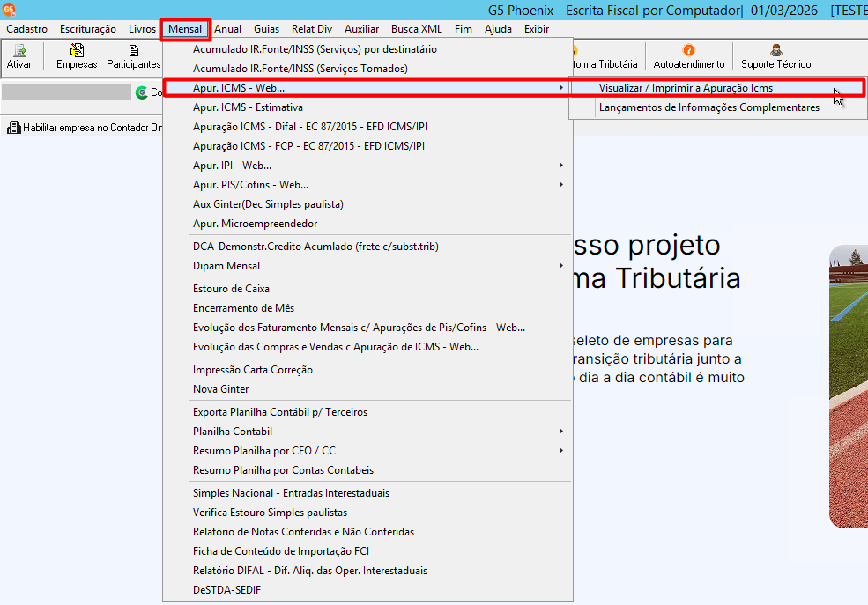
Task: Open the Busca XML menu
Action: click(x=416, y=29)
